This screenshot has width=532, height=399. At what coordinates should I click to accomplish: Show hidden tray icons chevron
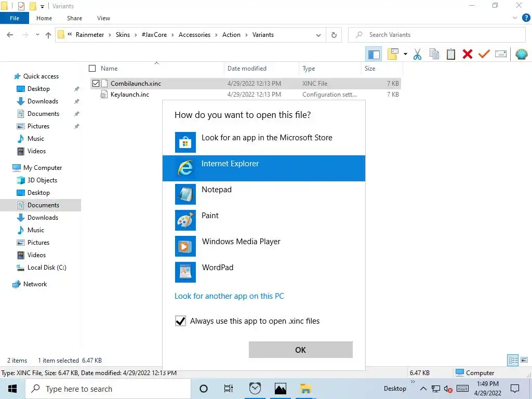coord(423,389)
